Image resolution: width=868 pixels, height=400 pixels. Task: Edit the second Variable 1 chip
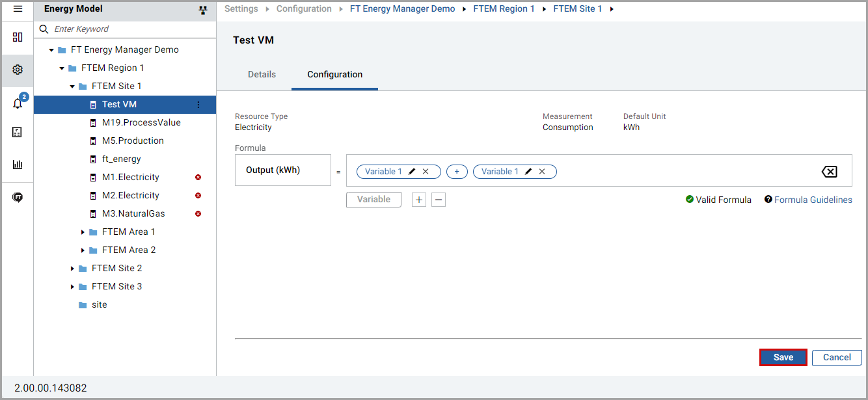click(528, 172)
